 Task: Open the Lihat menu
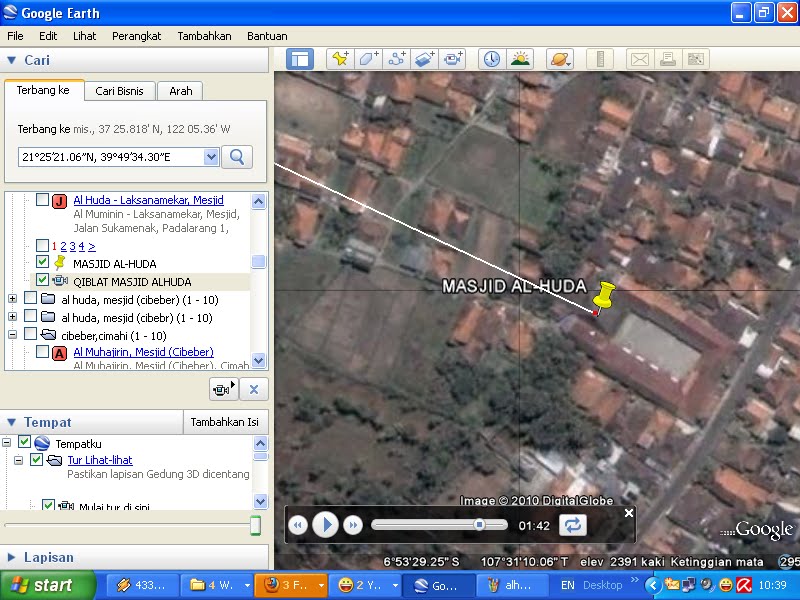84,36
